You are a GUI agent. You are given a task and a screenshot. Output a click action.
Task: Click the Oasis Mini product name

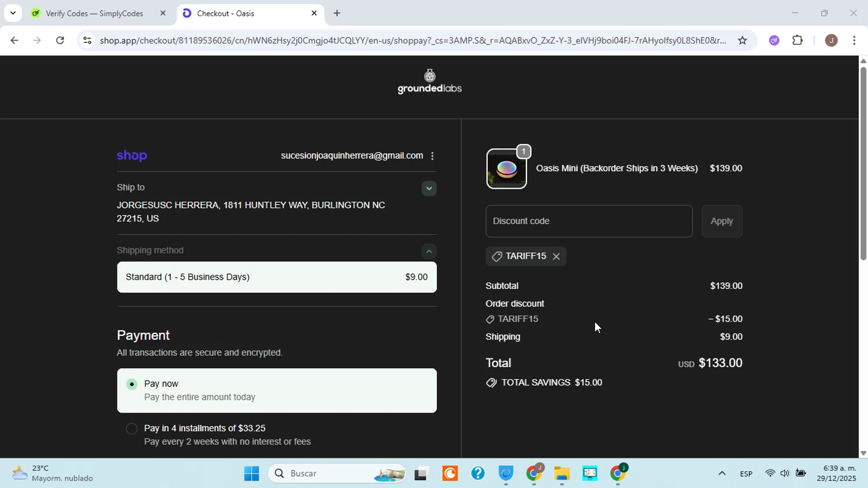(x=617, y=168)
